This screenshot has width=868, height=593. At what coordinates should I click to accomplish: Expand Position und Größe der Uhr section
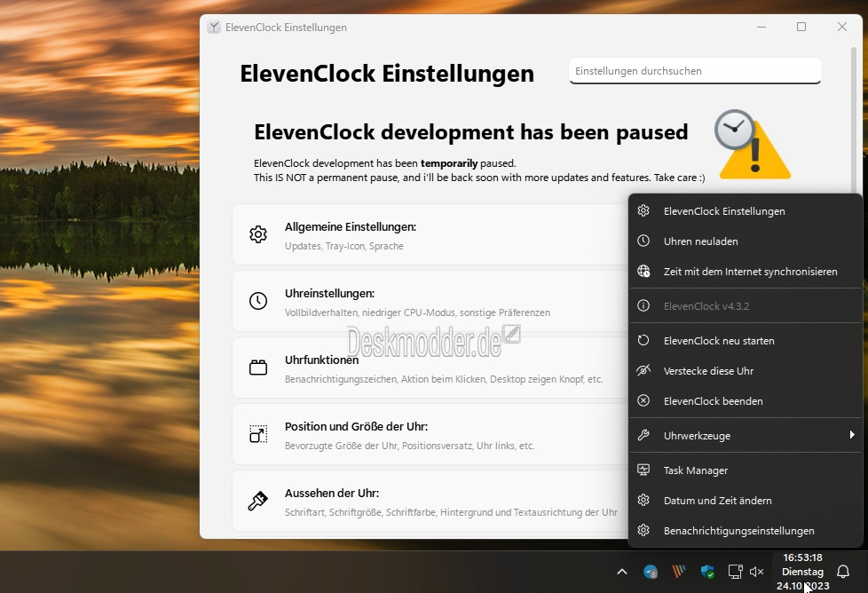(x=430, y=433)
